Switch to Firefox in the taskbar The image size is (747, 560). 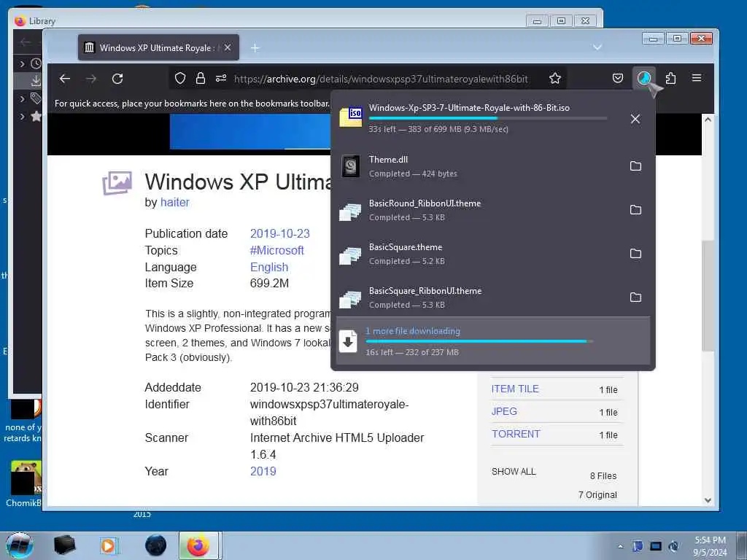coord(198,545)
